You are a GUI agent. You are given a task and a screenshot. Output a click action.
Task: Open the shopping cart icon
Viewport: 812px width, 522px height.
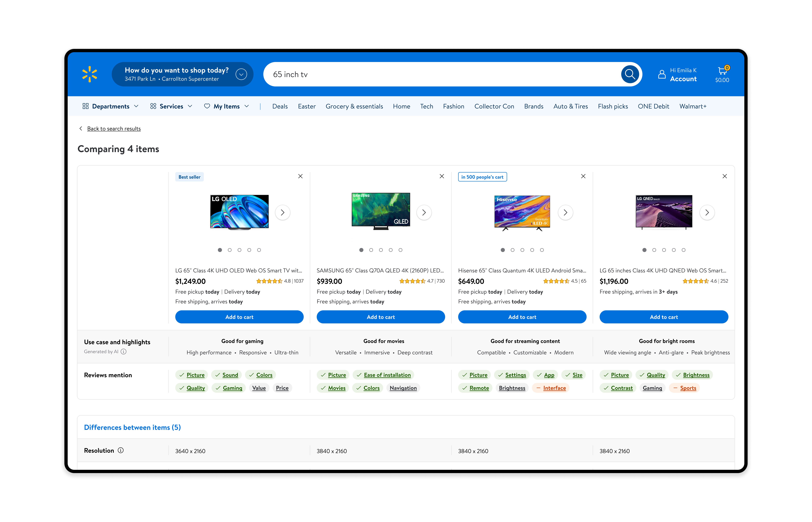coord(722,72)
